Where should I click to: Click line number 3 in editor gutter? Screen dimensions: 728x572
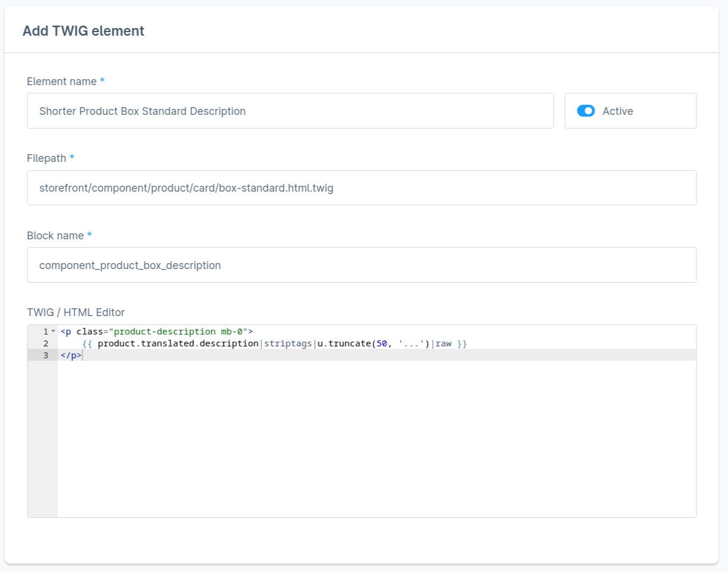point(45,355)
